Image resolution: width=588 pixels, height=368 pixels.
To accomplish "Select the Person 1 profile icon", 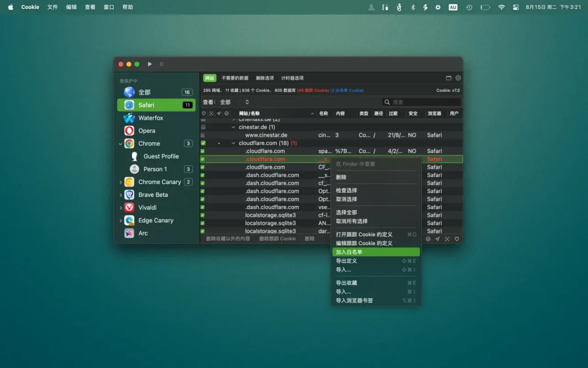I will pos(134,169).
